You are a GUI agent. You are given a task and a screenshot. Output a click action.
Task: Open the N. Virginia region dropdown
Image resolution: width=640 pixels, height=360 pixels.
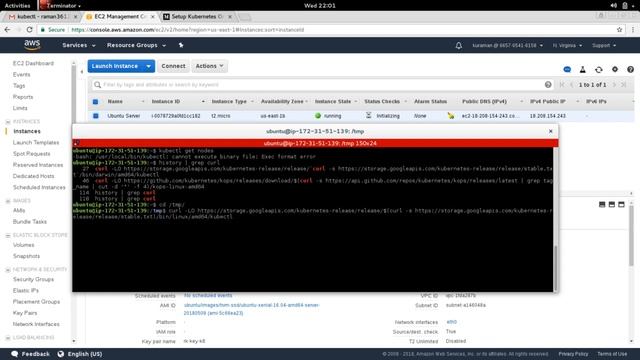point(567,46)
